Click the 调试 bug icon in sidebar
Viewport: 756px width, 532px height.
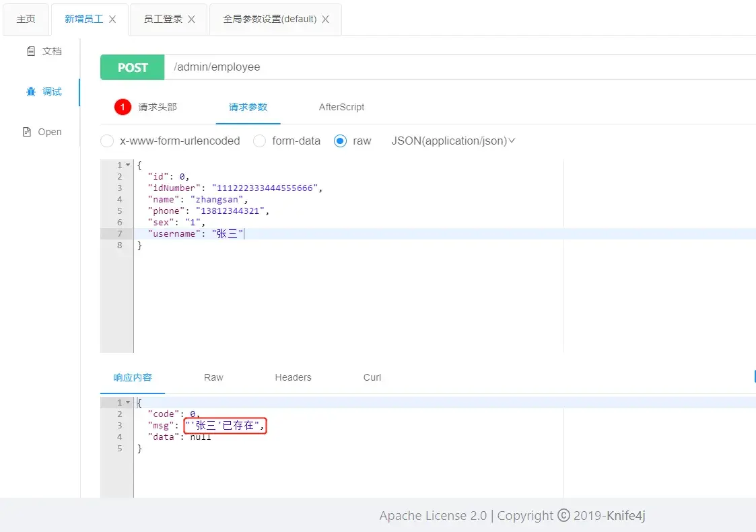pyautogui.click(x=31, y=91)
